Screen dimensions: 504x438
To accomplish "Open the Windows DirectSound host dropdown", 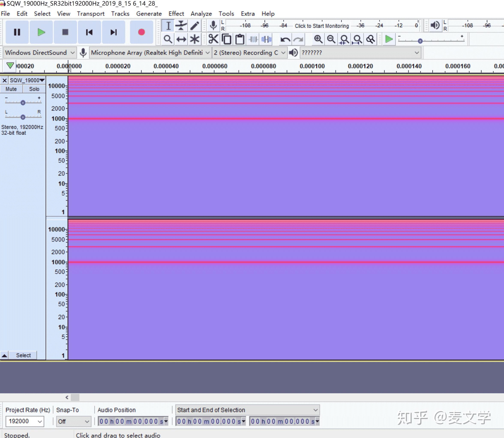I will [x=40, y=52].
